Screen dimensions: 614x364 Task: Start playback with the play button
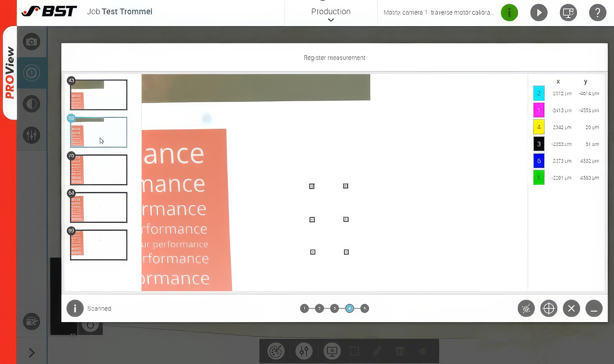539,13
